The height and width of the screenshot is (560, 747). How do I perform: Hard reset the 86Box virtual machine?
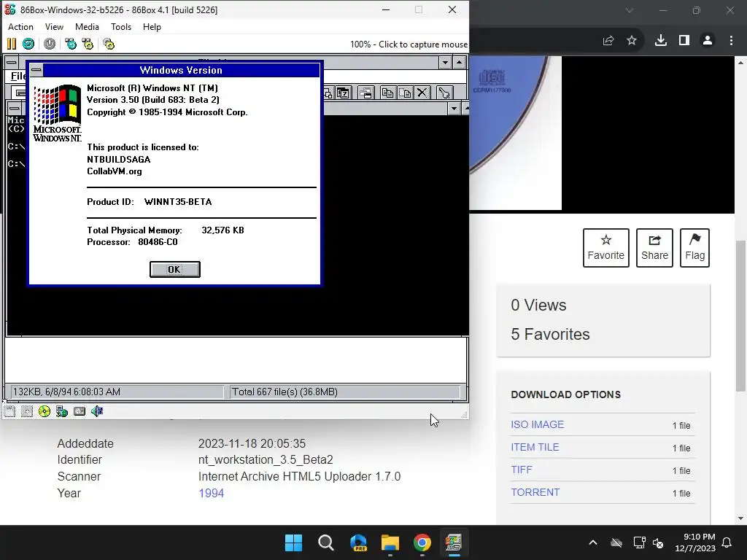point(28,44)
